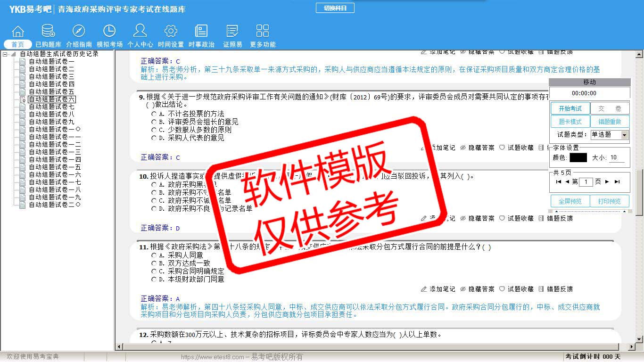Image resolution: width=644 pixels, height=362 pixels.
Task: Click the 首页 home tab
Action: tap(18, 44)
